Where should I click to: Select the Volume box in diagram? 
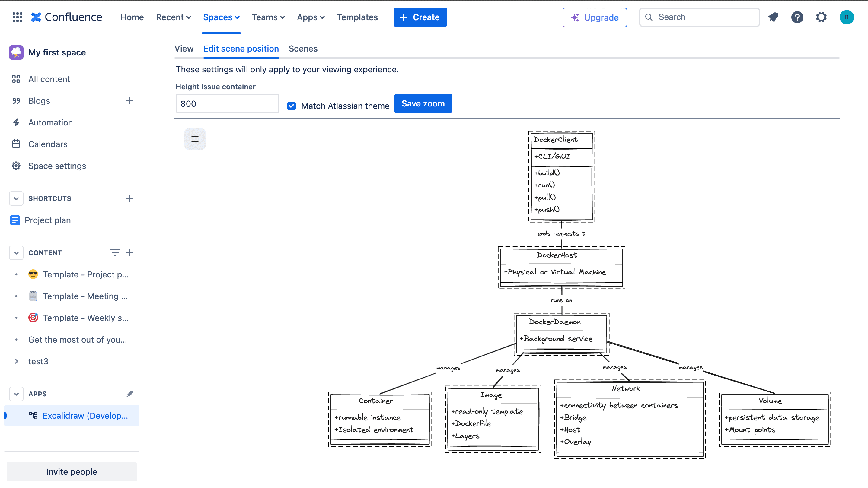pyautogui.click(x=775, y=419)
